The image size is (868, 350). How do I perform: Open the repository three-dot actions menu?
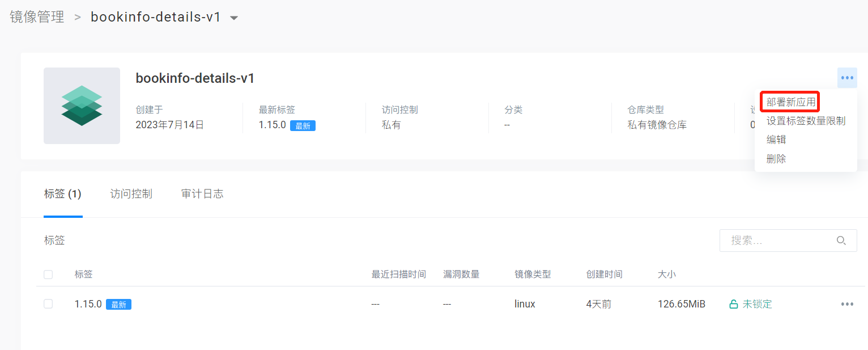coord(847,78)
